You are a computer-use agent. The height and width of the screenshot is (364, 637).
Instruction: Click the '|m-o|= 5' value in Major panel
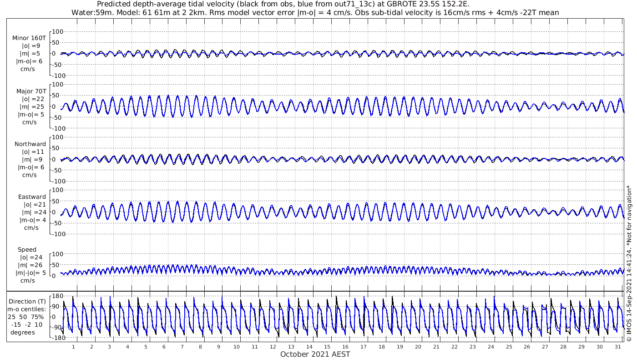tap(31, 115)
